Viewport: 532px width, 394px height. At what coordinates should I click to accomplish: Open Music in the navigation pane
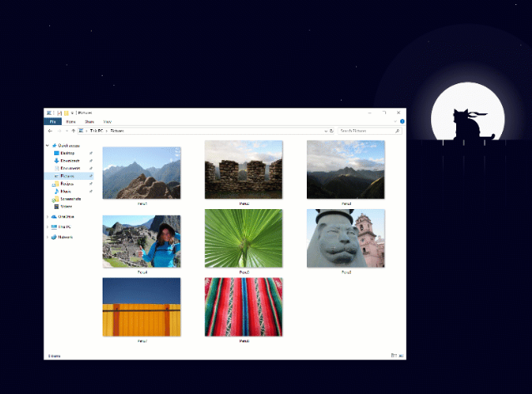point(66,192)
